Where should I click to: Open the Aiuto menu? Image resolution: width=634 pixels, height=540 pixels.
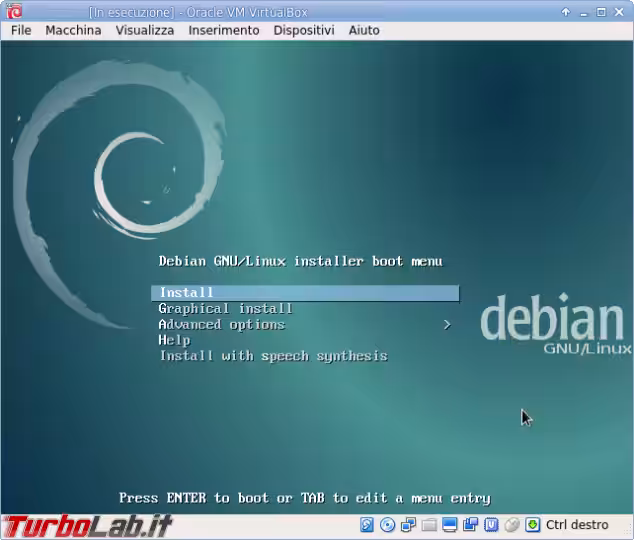364,30
